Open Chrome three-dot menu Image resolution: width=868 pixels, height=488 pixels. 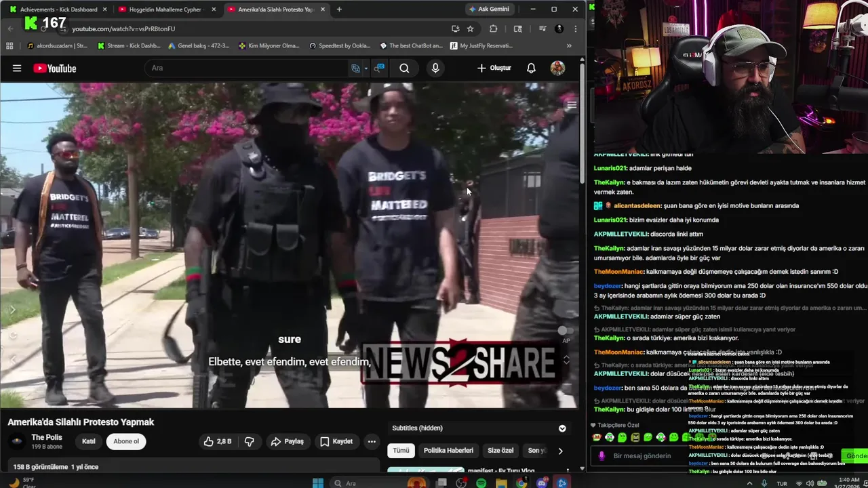[575, 29]
